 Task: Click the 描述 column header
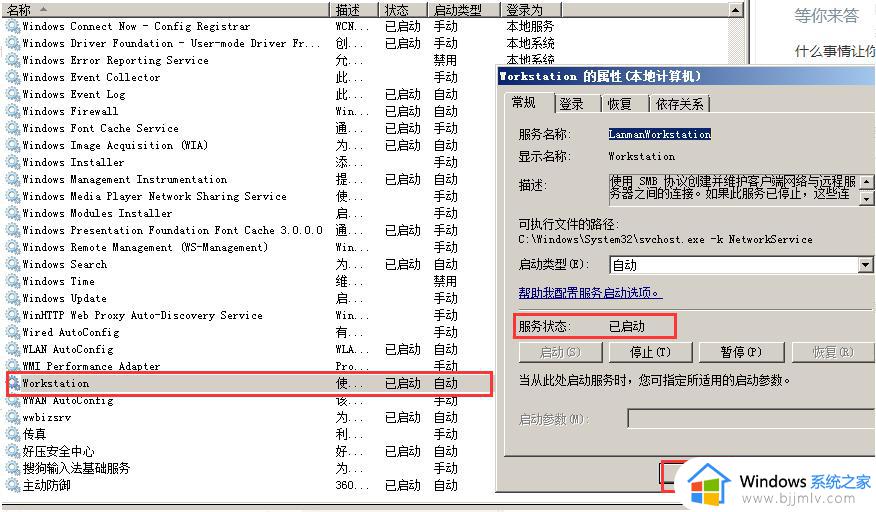(x=355, y=10)
